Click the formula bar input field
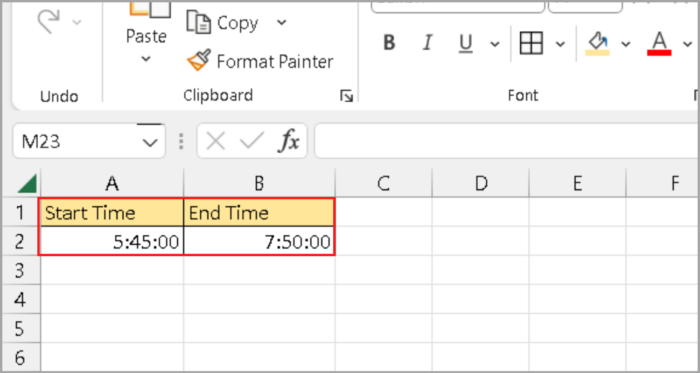700x373 pixels. coord(507,142)
